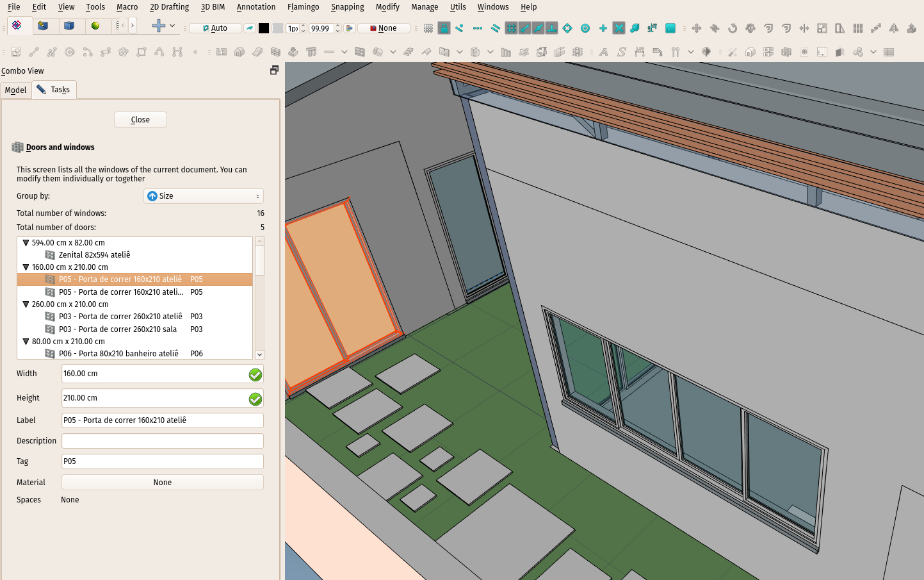Click the Mirror tool icon
The width and height of the screenshot is (924, 580).
tap(894, 28)
